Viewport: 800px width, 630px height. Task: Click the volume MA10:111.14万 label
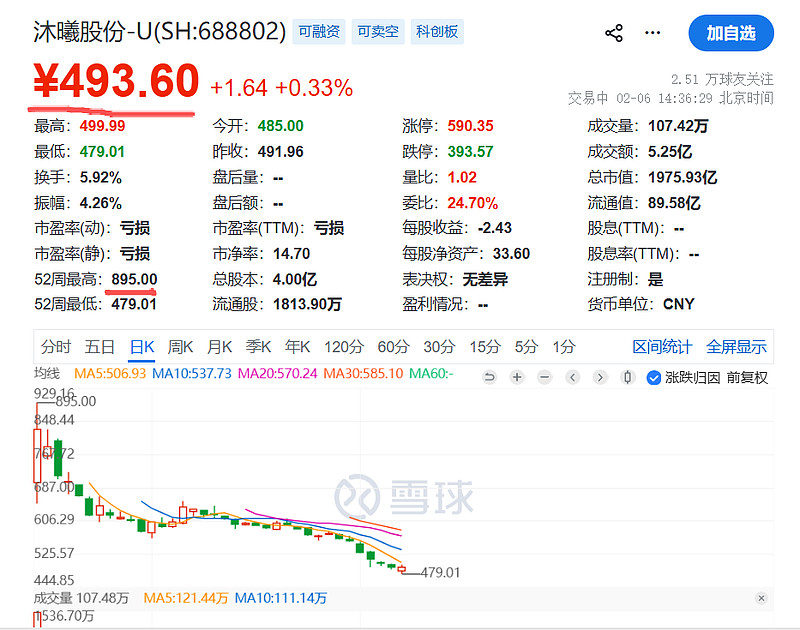(281, 598)
